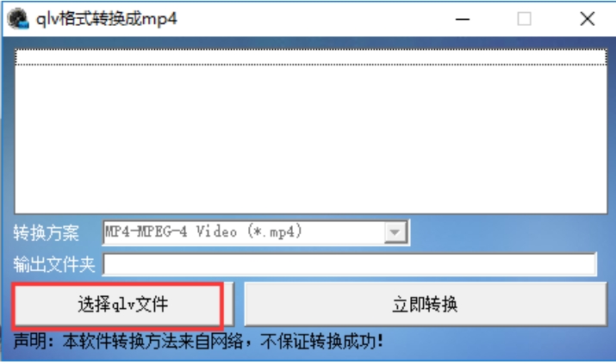Click the disabled maximize box icon
Image resolution: width=616 pixels, height=364 pixels.
coord(525,18)
